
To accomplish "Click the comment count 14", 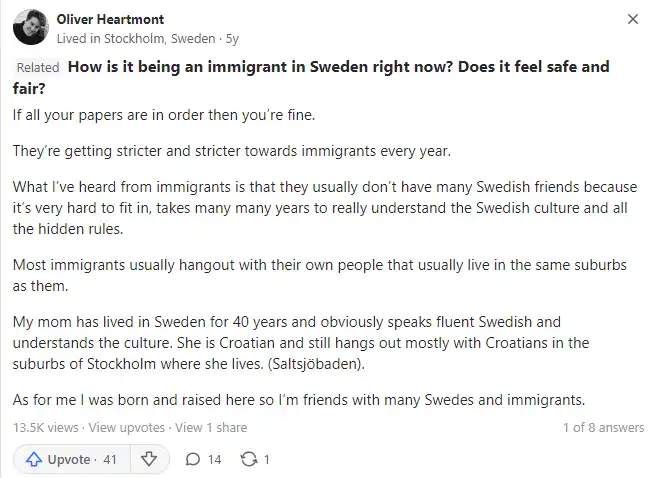I will pyautogui.click(x=214, y=459).
